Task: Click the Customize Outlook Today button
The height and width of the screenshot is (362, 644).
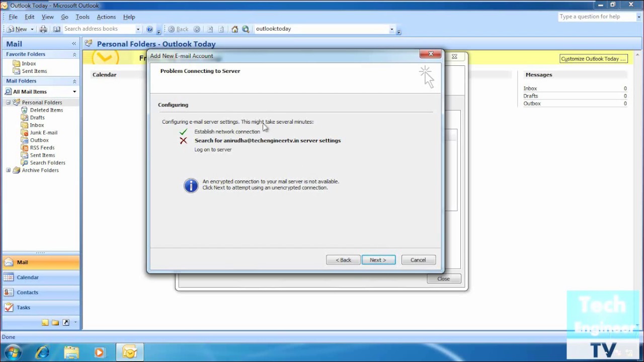Action: pos(593,59)
